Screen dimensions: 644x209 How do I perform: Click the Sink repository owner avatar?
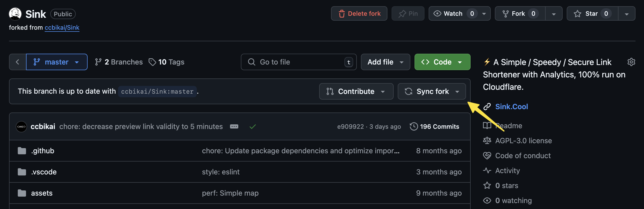pos(15,14)
